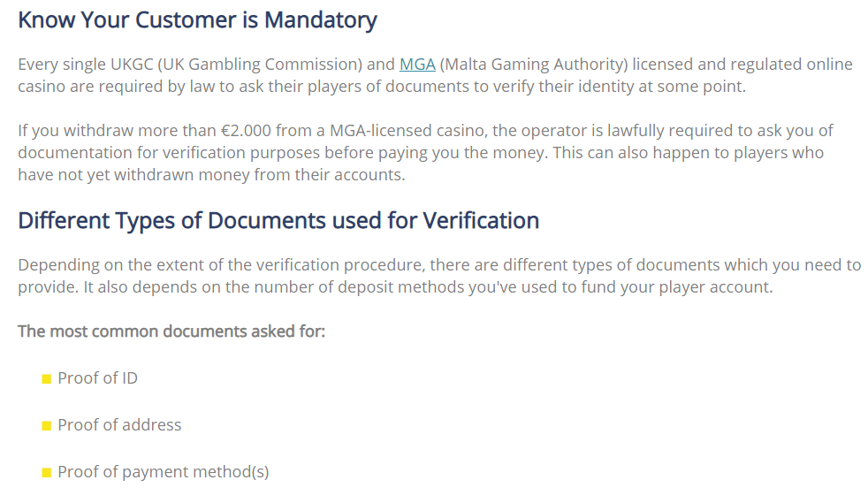Open the MGA hyperlink
The width and height of the screenshot is (868, 503).
pos(417,65)
